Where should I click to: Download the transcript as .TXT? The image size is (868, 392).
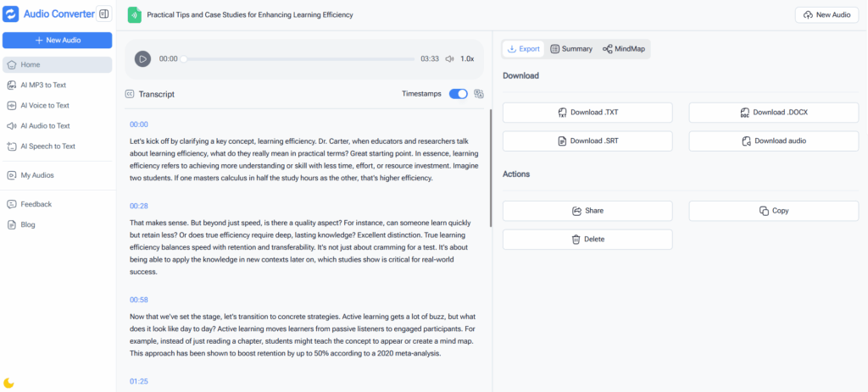(x=587, y=113)
